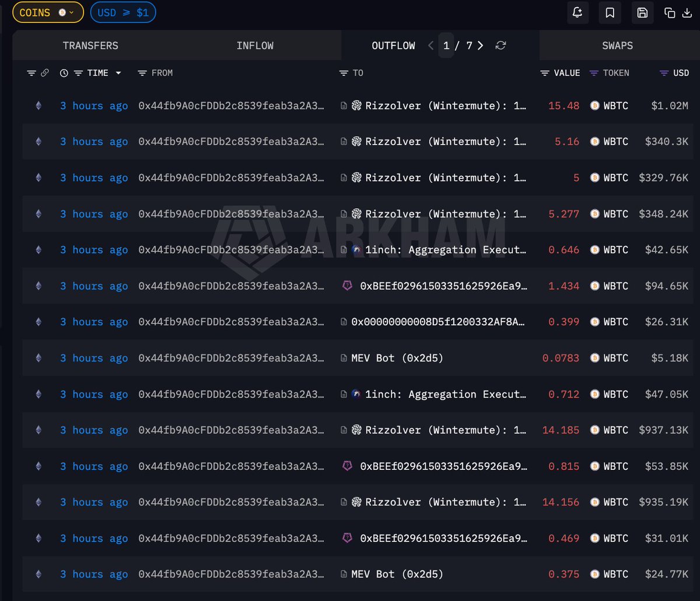The width and height of the screenshot is (700, 601).
Task: Click the alert bell icon
Action: [x=577, y=12]
